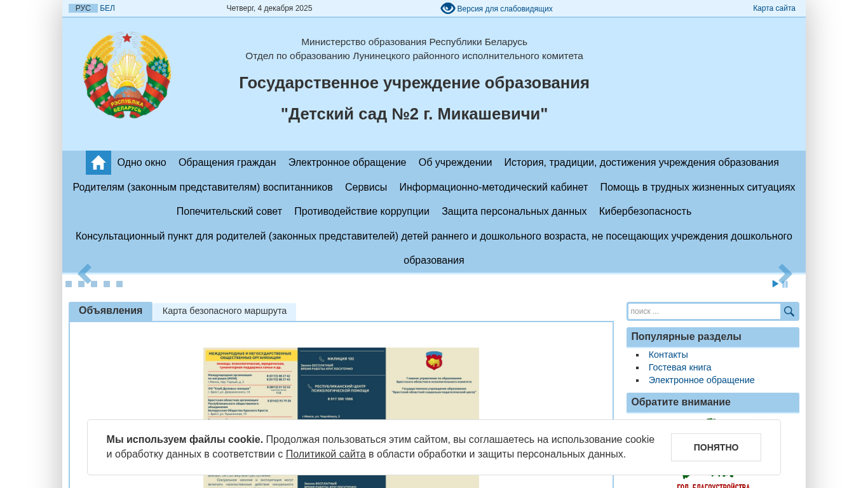Open Электронное обращение in popular sections
This screenshot has width=868, height=488.
pyautogui.click(x=702, y=380)
